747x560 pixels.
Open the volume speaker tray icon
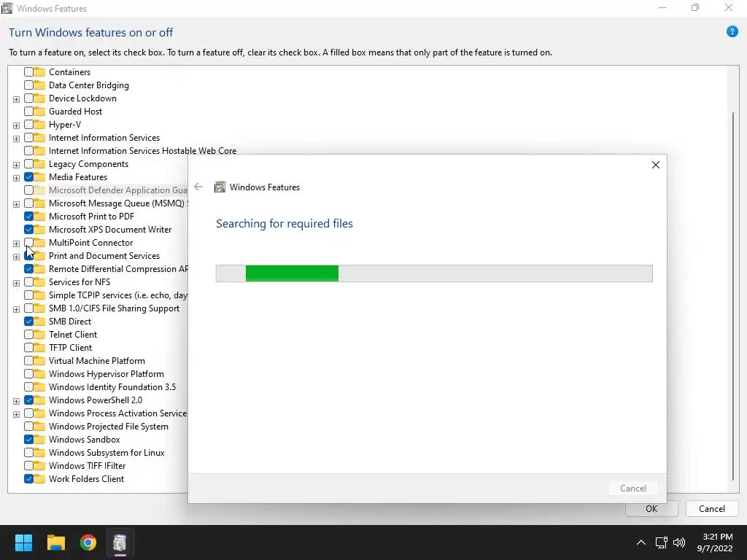tap(679, 542)
